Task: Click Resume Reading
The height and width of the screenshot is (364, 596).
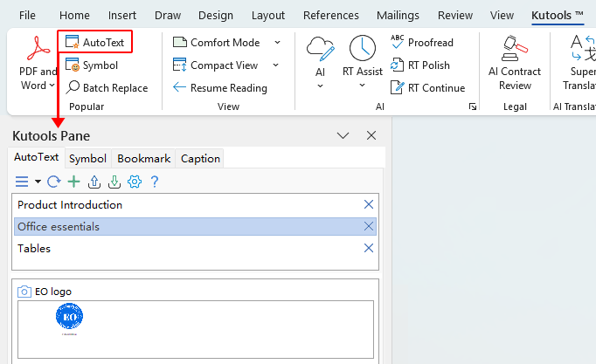Action: tap(219, 87)
